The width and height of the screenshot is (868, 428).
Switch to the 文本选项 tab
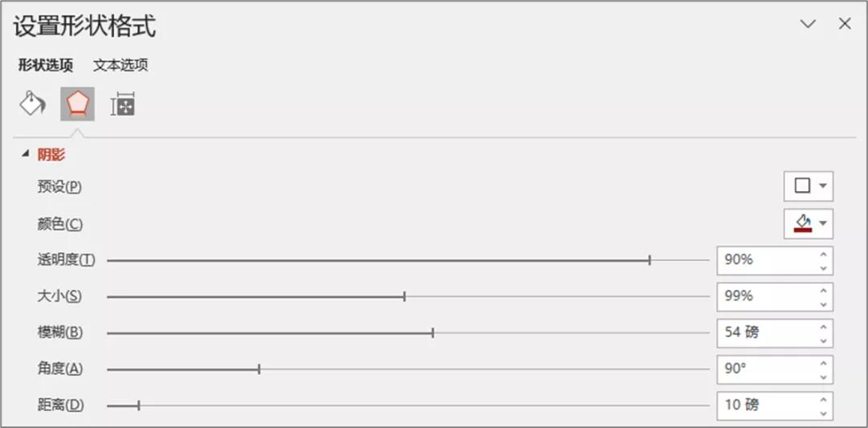(121, 65)
